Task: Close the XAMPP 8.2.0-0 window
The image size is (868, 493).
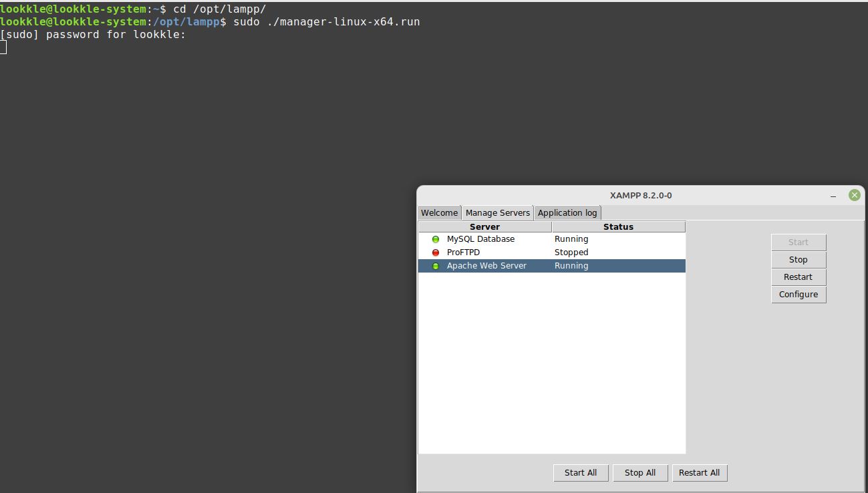Action: (x=854, y=195)
